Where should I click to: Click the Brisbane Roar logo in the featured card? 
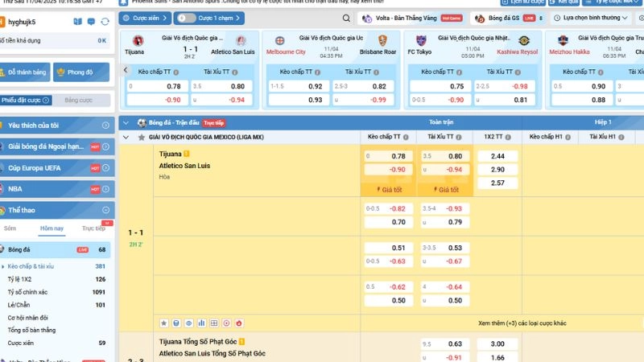(382, 40)
